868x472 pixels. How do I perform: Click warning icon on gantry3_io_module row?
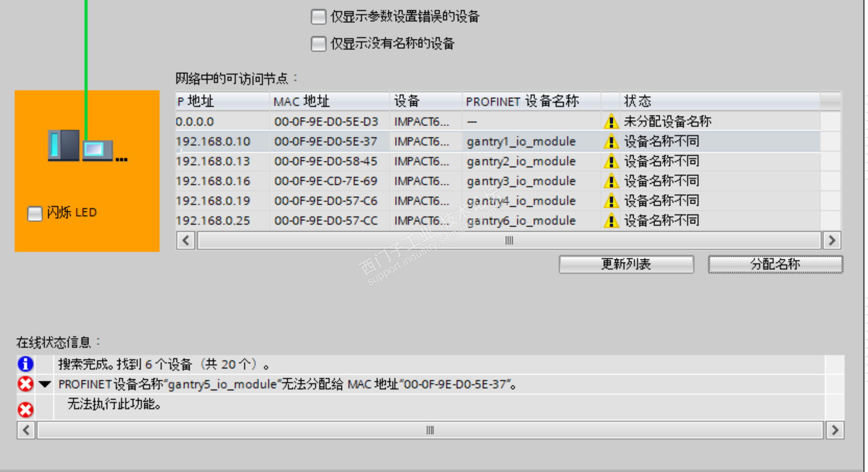[611, 181]
